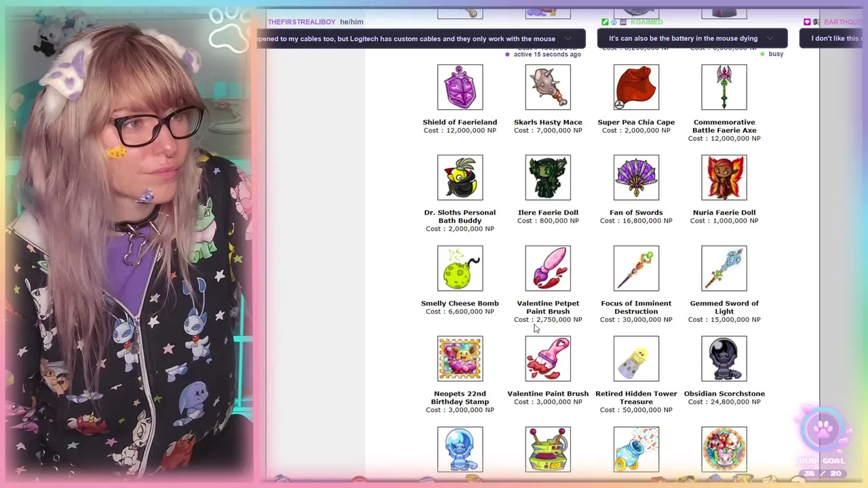
Task: Click the Commemorative Battle Faerie Axe image
Action: point(724,87)
